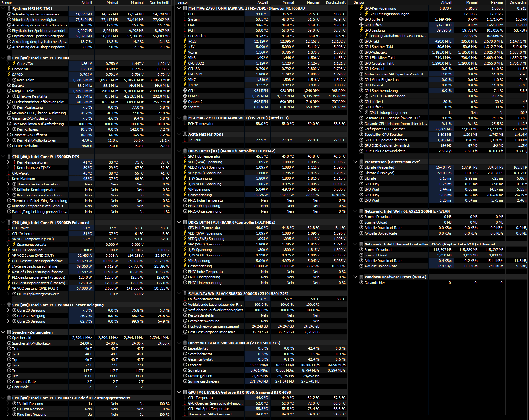Click the Thermischer GPU-Grenzwert row label
This screenshot has width=529, height=420.
[210, 414]
